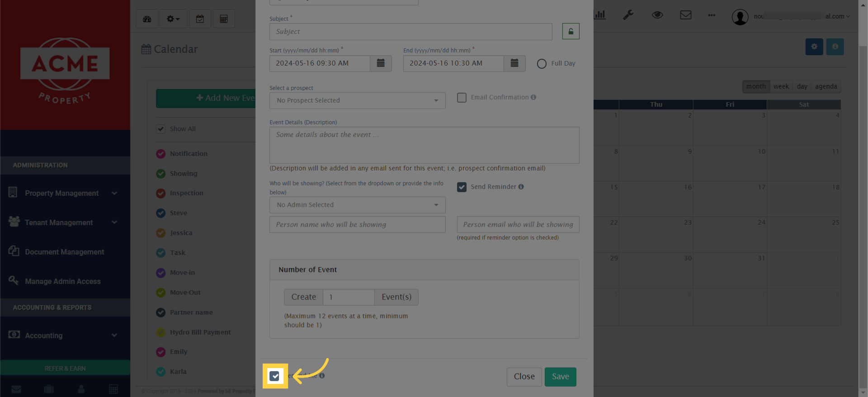The width and height of the screenshot is (868, 397).
Task: Toggle the Jessica calendar filter
Action: click(161, 233)
